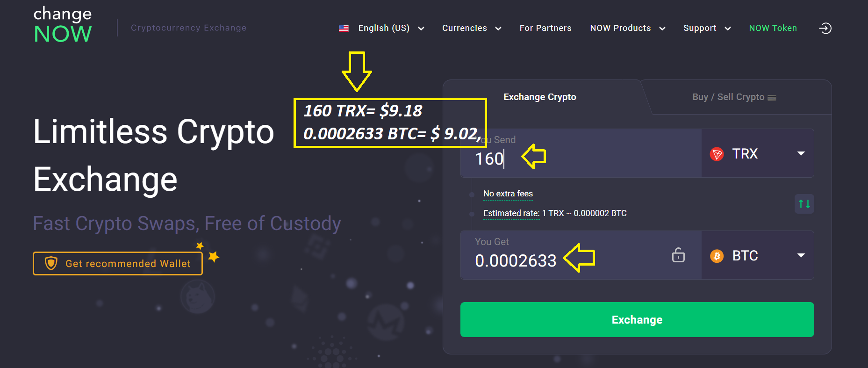Image resolution: width=868 pixels, height=368 pixels.
Task: Click the BTC coin logo
Action: [x=717, y=256]
